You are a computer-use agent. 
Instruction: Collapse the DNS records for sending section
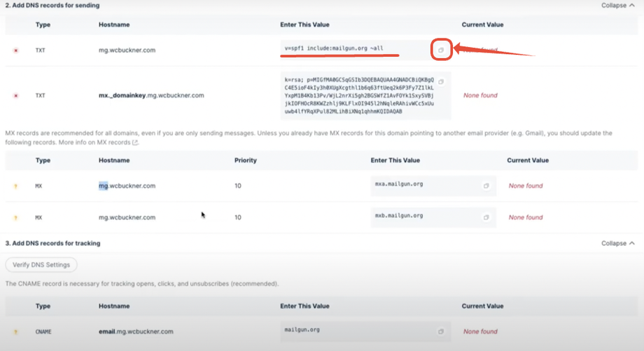click(618, 6)
